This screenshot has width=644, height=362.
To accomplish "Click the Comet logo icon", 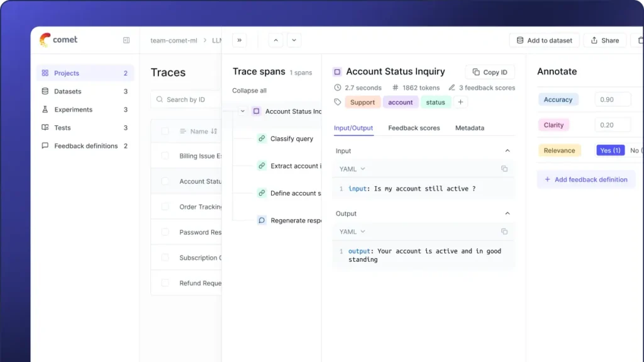I will click(x=45, y=40).
